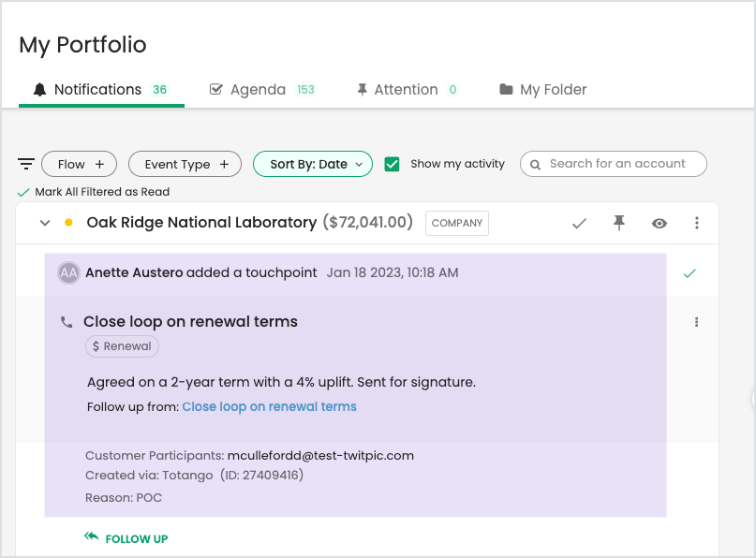This screenshot has height=558, width=756.
Task: Click the green checkmark beside Anette Austero's touchpoint
Action: click(x=689, y=275)
